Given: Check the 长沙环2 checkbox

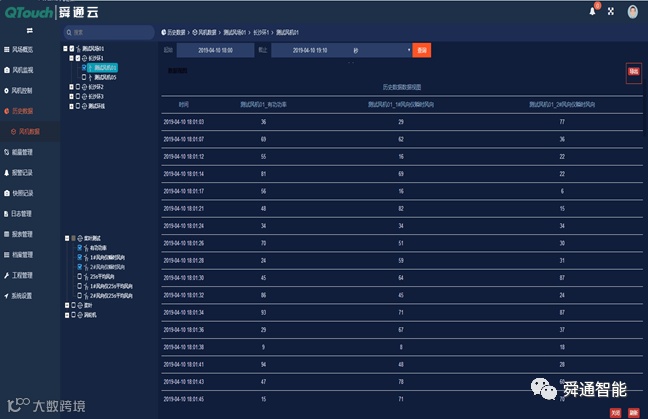Looking at the screenshot, I should (x=78, y=87).
